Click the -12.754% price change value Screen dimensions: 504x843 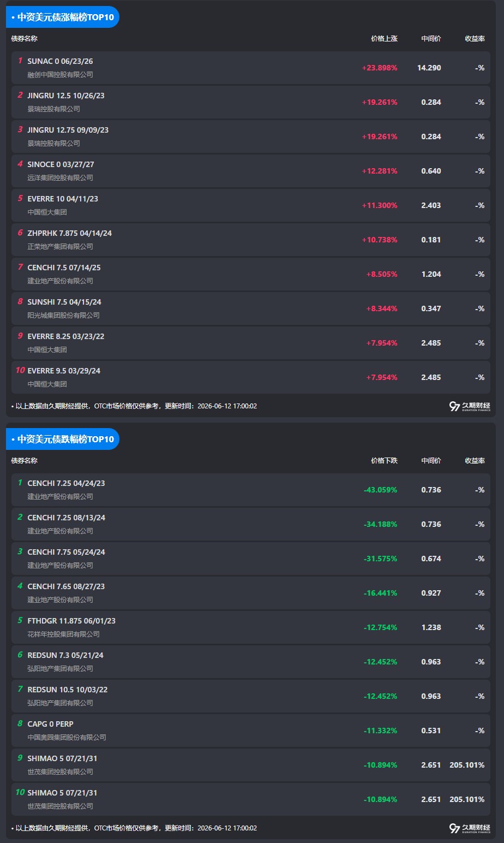(x=380, y=627)
